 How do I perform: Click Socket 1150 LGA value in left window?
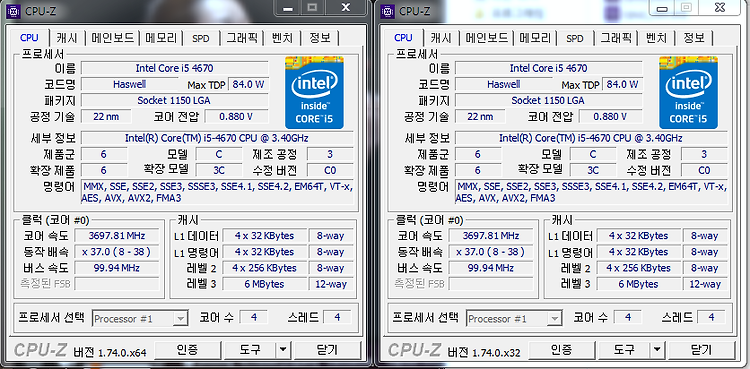(x=175, y=101)
